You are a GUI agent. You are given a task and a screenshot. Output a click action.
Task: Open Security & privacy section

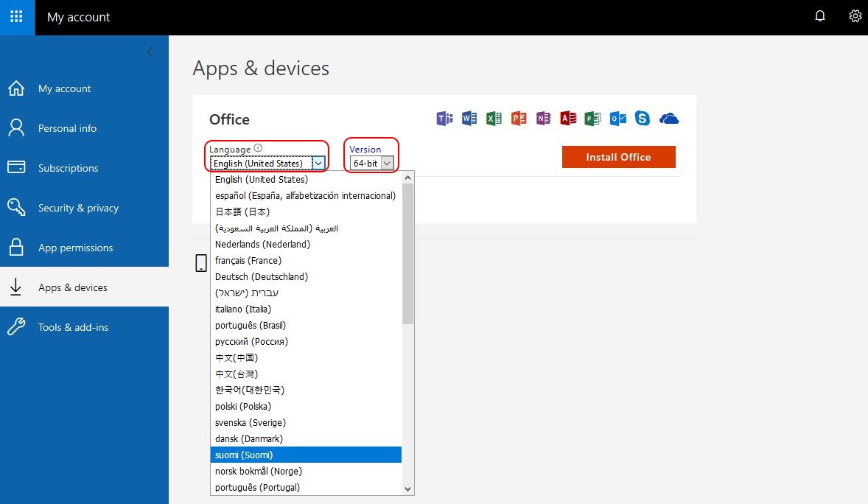pyautogui.click(x=84, y=209)
